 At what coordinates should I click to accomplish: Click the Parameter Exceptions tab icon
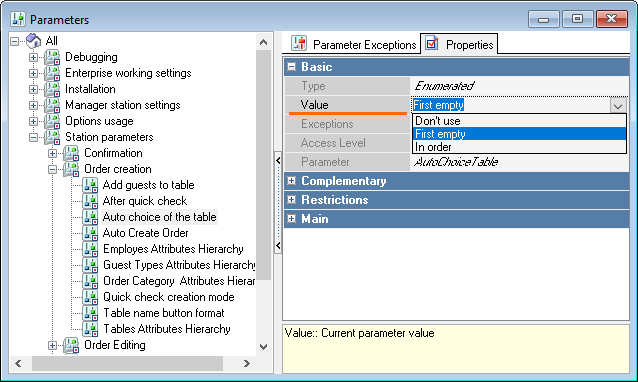pyautogui.click(x=299, y=43)
